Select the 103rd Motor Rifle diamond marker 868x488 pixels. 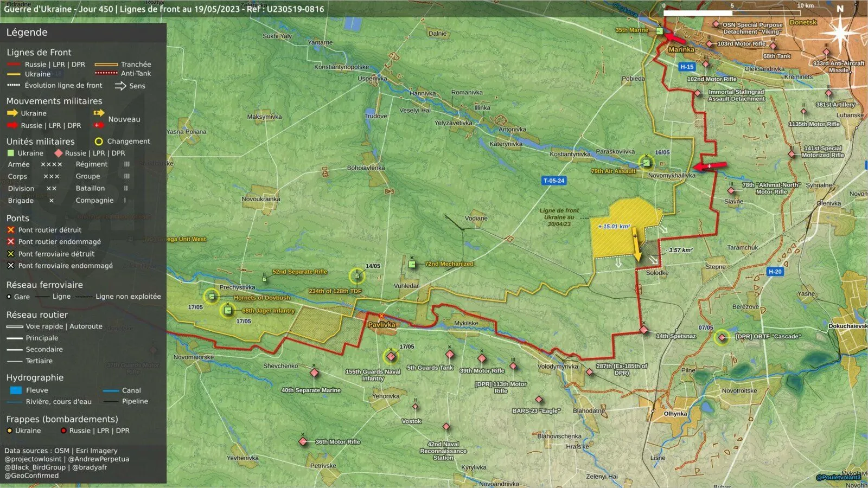tap(709, 43)
